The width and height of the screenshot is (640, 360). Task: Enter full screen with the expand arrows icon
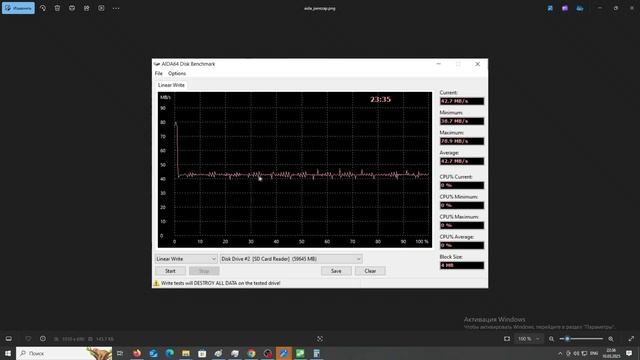[x=631, y=339]
